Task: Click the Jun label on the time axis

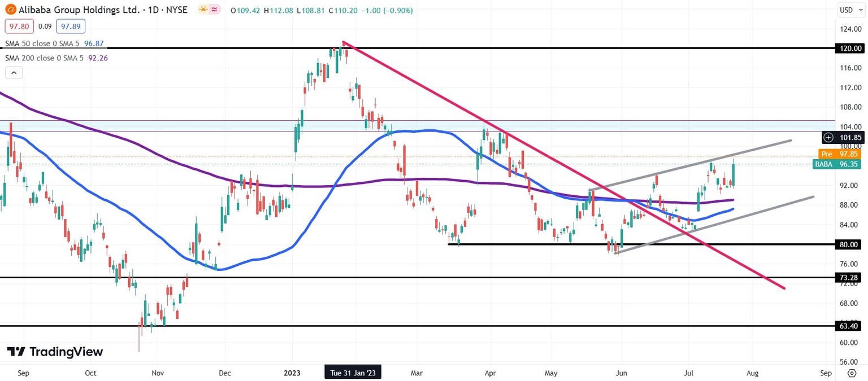Action: pyautogui.click(x=620, y=373)
